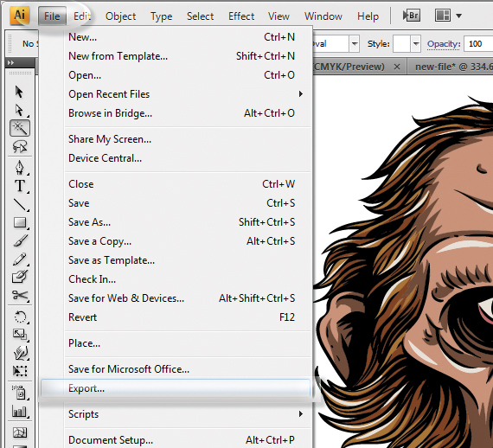The width and height of the screenshot is (493, 448).
Task: Select the Scissors tool
Action: (20, 295)
